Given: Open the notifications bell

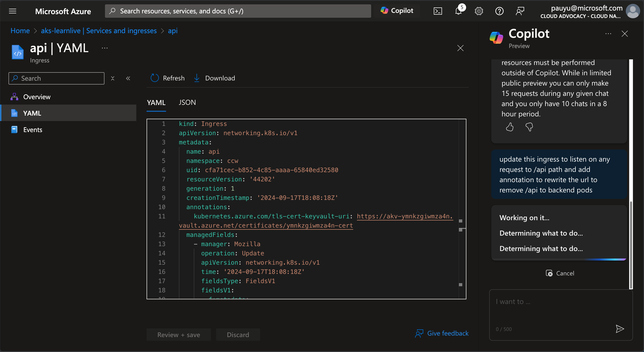Looking at the screenshot, I should pyautogui.click(x=458, y=11).
